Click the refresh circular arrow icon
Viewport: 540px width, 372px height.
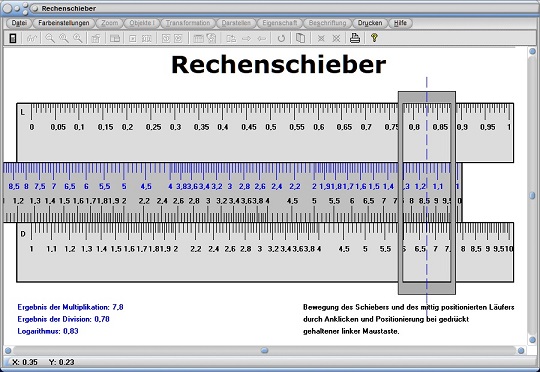281,38
